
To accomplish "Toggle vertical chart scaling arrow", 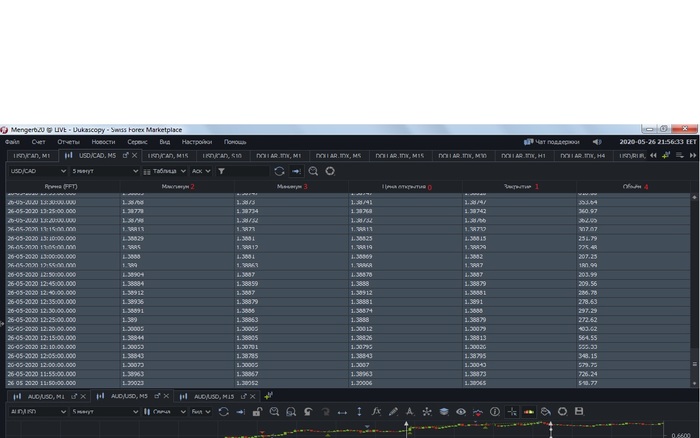I will (x=359, y=412).
